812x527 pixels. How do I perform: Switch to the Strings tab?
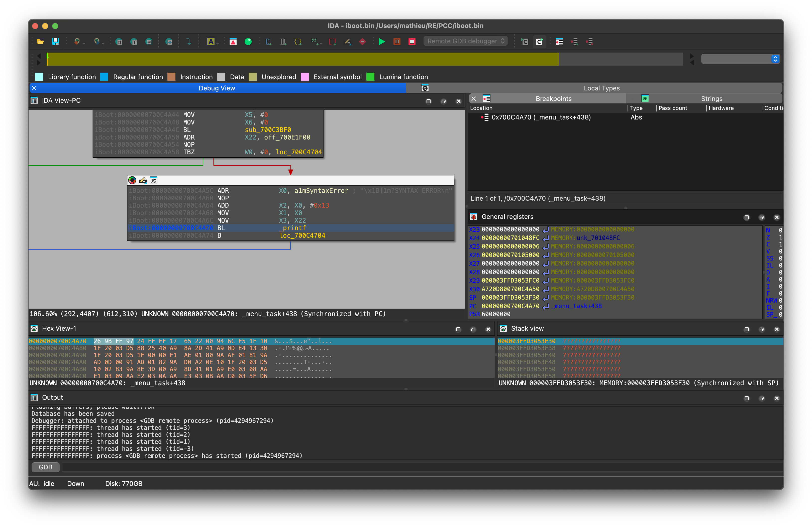(712, 98)
